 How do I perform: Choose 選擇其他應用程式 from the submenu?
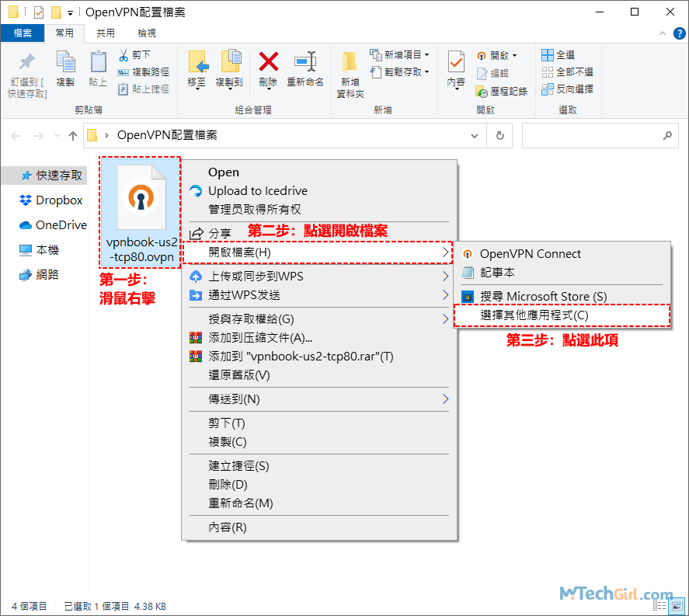534,315
